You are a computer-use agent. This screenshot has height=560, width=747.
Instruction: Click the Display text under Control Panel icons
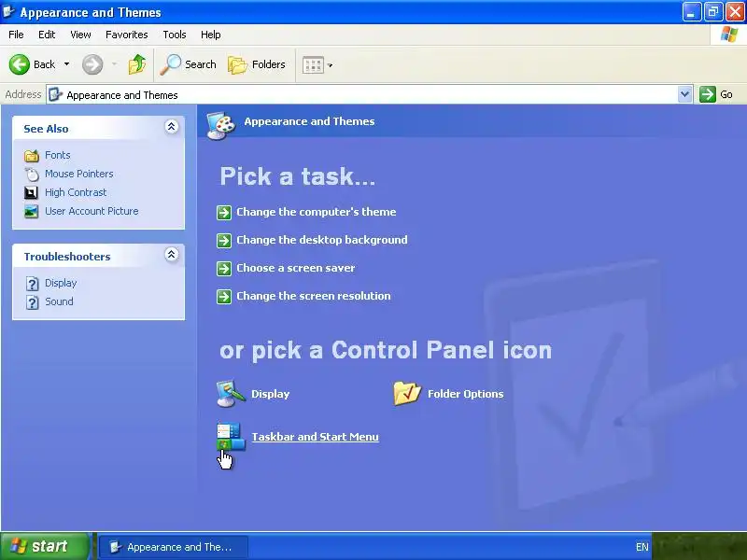(270, 394)
